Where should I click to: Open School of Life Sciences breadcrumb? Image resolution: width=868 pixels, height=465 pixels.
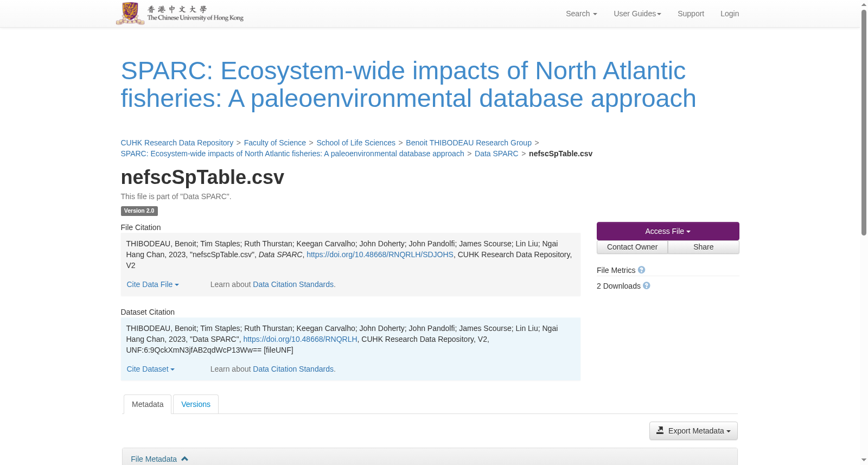[356, 143]
